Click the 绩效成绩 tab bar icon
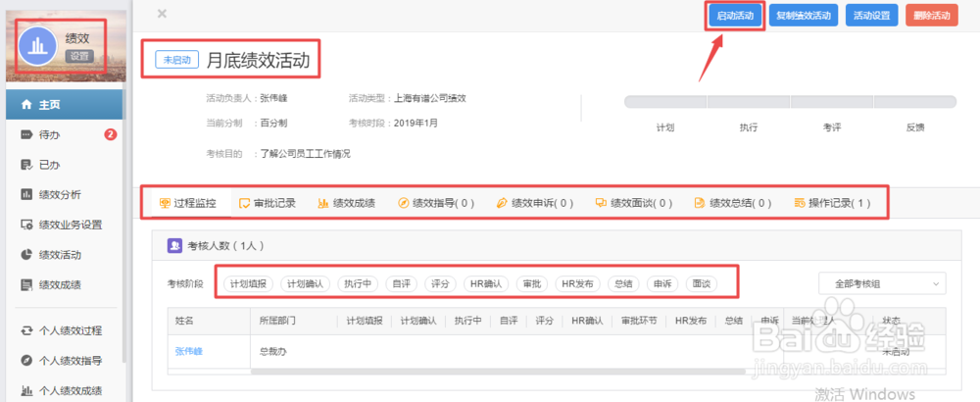 [323, 203]
